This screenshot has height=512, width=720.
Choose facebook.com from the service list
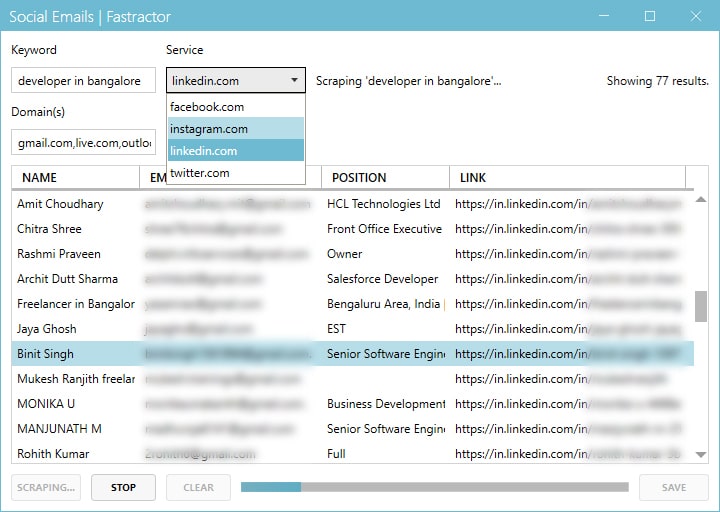tap(236, 107)
